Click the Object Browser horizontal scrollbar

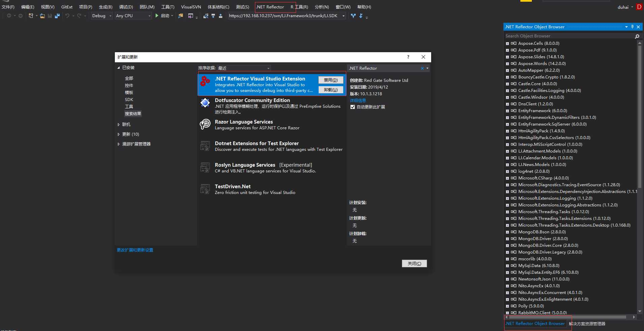click(x=567, y=317)
